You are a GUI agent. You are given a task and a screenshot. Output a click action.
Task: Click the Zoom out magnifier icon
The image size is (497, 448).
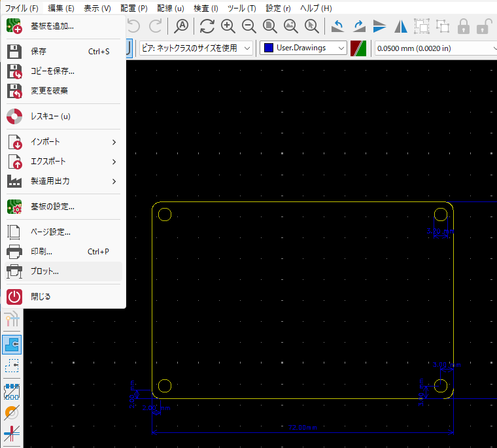pos(249,26)
